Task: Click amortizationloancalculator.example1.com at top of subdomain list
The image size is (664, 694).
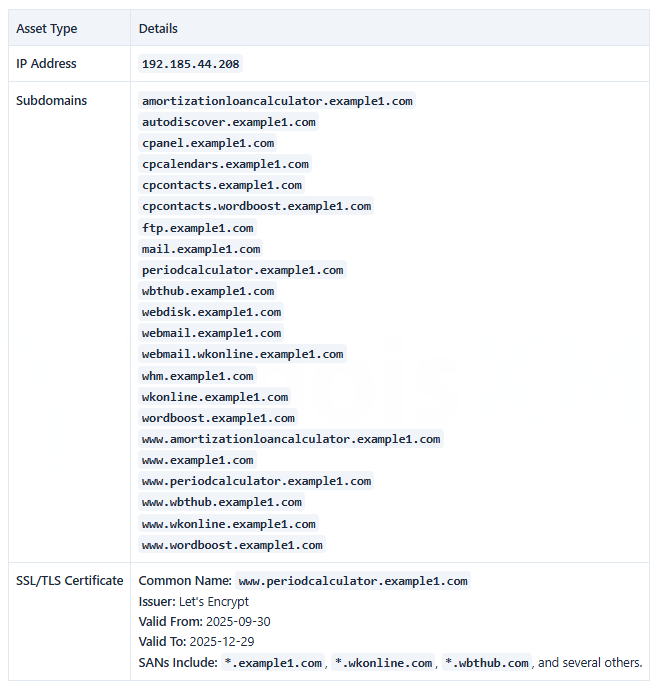Action: [277, 101]
